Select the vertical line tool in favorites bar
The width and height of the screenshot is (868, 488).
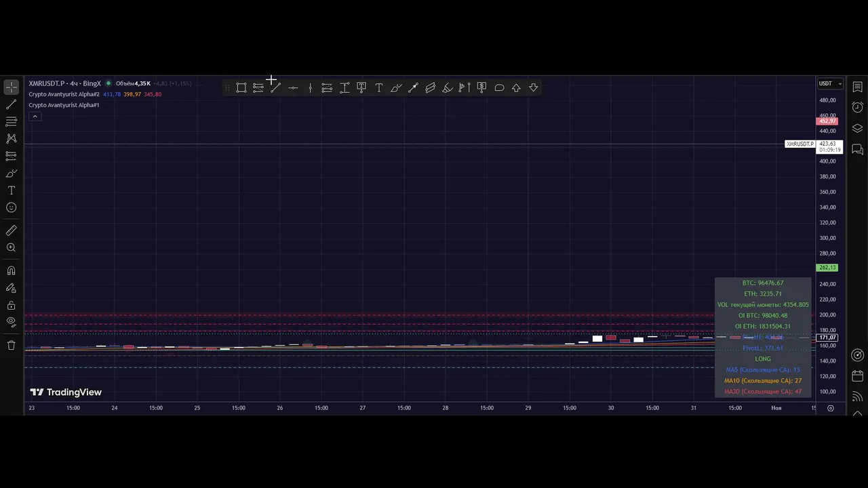[x=310, y=87]
